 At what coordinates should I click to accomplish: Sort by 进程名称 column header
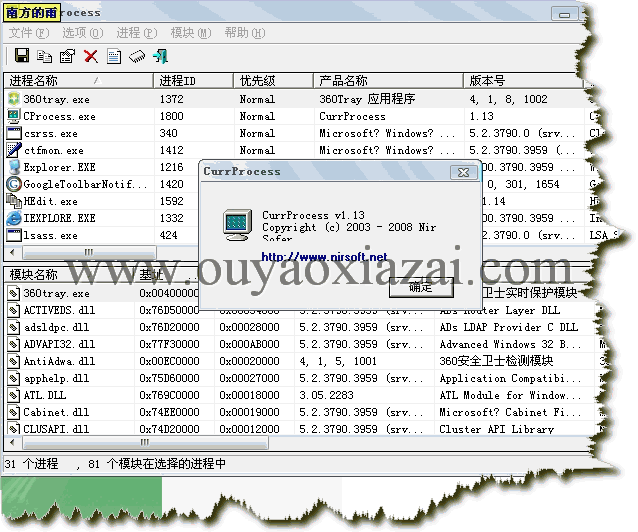79,81
